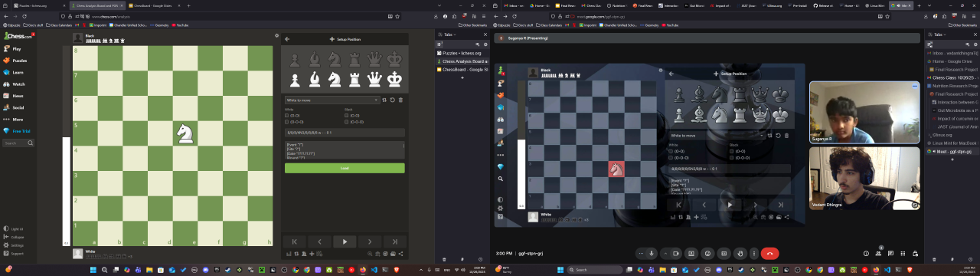This screenshot has height=276, width=980.
Task: Select the black queen piece in setup palette
Action: (374, 58)
